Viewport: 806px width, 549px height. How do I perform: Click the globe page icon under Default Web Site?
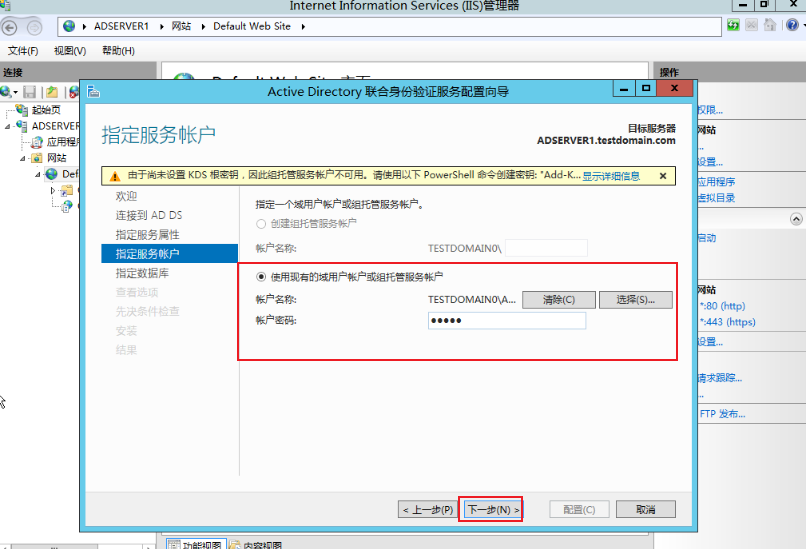(67, 206)
